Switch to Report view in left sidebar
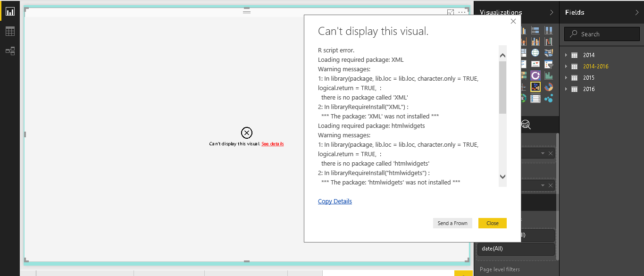Screen dimensions: 644x276 tap(10, 11)
